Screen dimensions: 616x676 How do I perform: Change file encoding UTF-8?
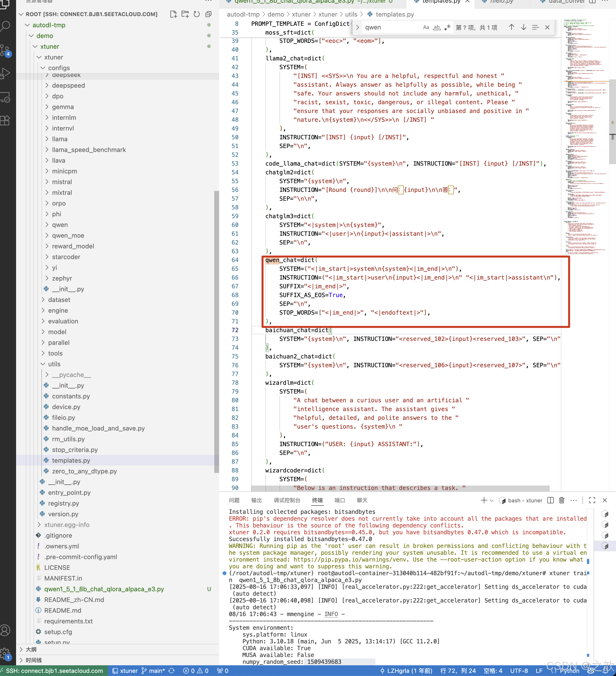tap(519, 671)
